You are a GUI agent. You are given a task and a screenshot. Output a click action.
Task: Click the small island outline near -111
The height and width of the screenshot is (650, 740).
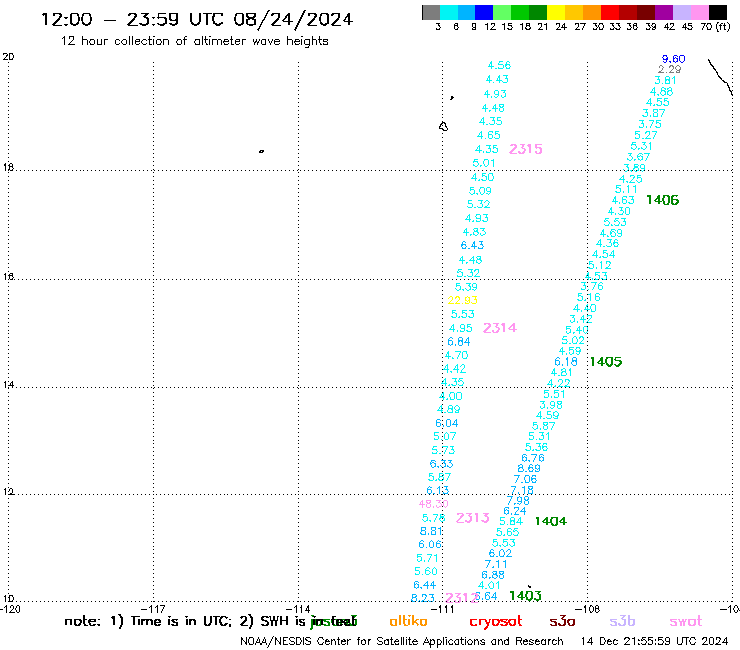(443, 127)
